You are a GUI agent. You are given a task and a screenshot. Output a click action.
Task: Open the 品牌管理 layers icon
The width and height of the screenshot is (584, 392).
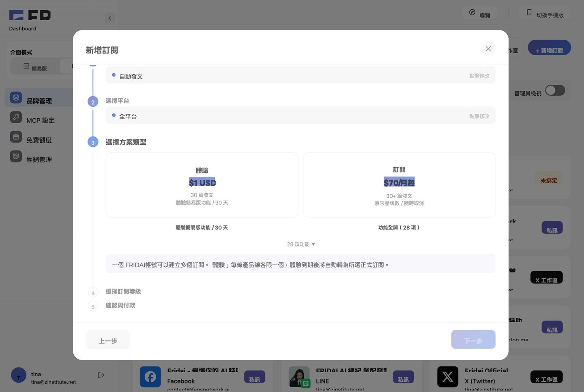[16, 98]
